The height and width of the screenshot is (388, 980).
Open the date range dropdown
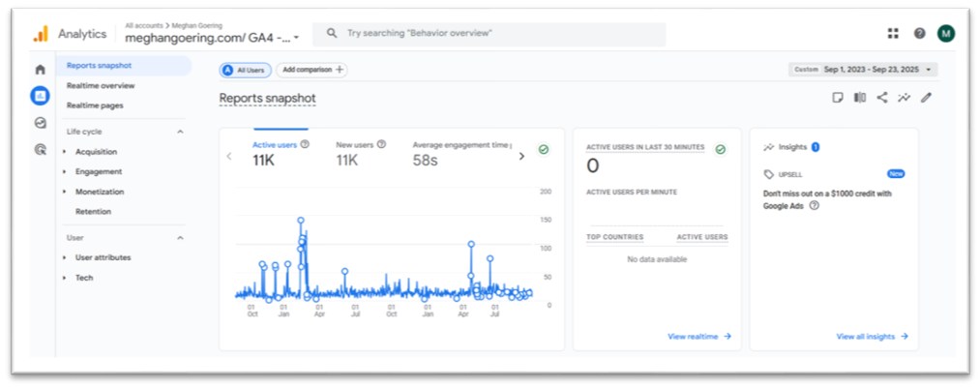tap(863, 70)
